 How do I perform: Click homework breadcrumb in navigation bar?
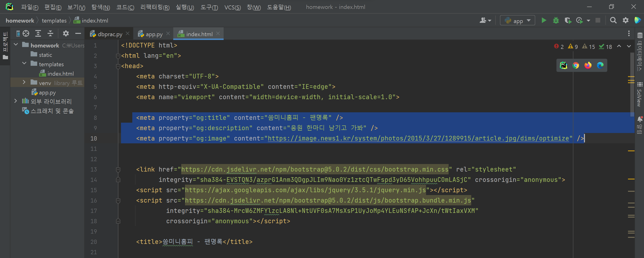(20, 20)
